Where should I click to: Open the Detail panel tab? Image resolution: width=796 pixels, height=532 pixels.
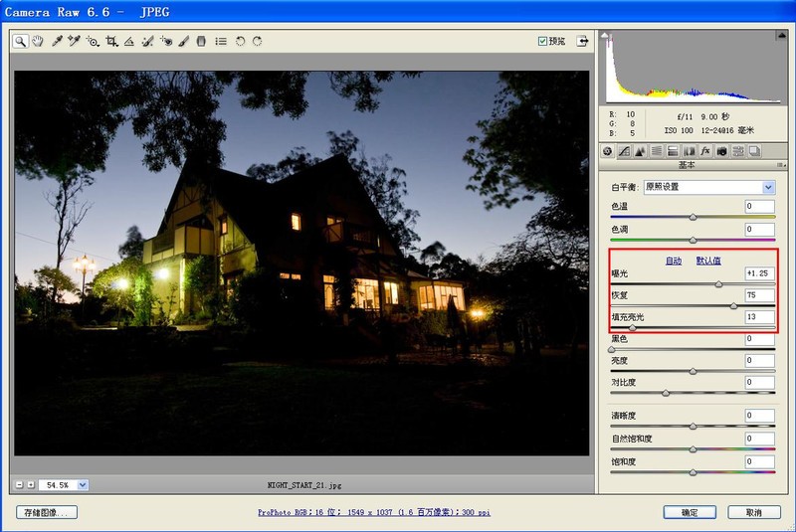click(640, 151)
